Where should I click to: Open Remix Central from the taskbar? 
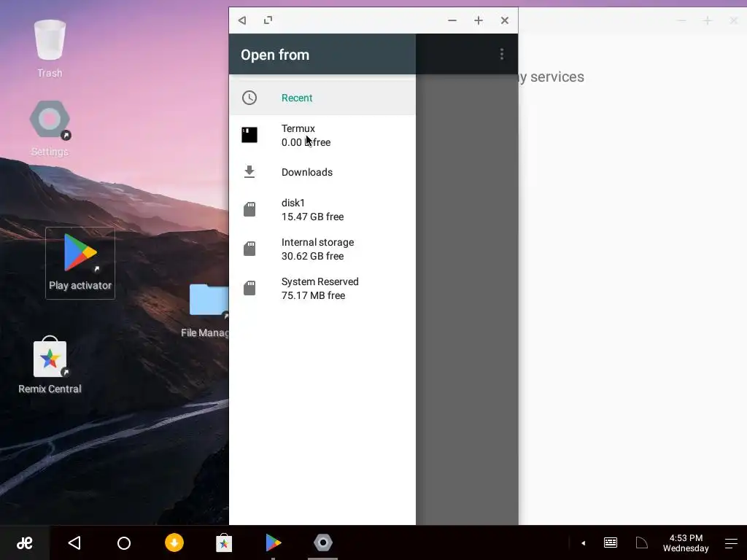(224, 542)
